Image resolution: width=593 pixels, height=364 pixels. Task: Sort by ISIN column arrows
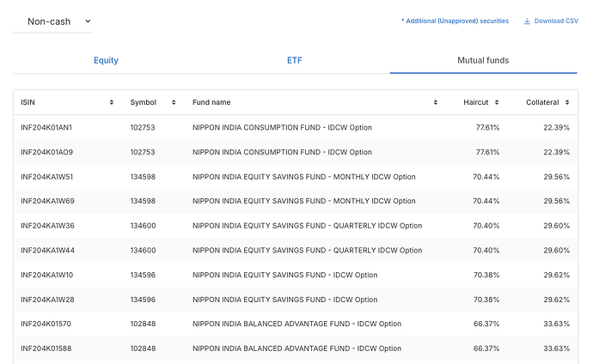click(x=112, y=102)
